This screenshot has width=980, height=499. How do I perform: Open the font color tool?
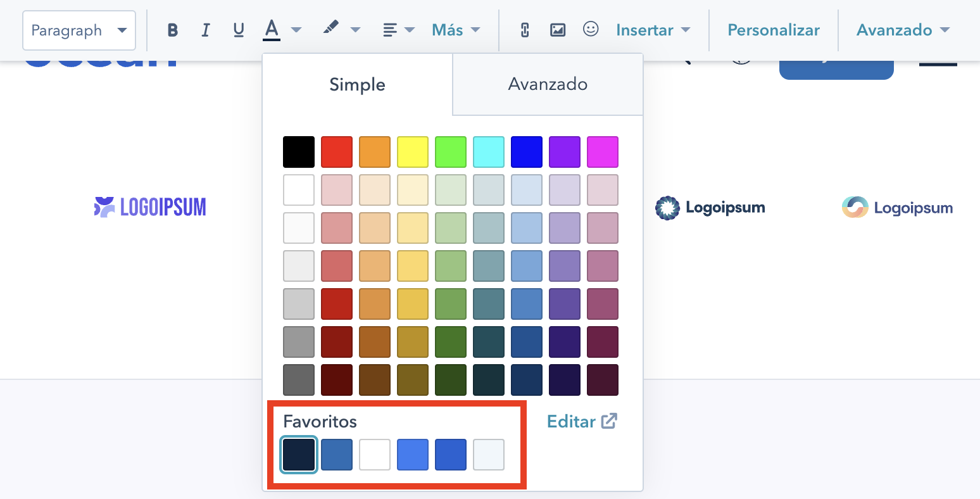click(270, 29)
